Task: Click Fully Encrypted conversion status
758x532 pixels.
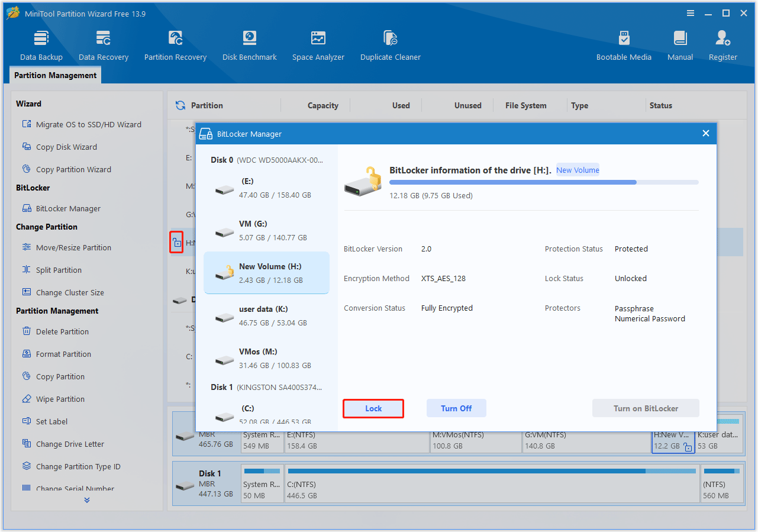Action: (447, 308)
